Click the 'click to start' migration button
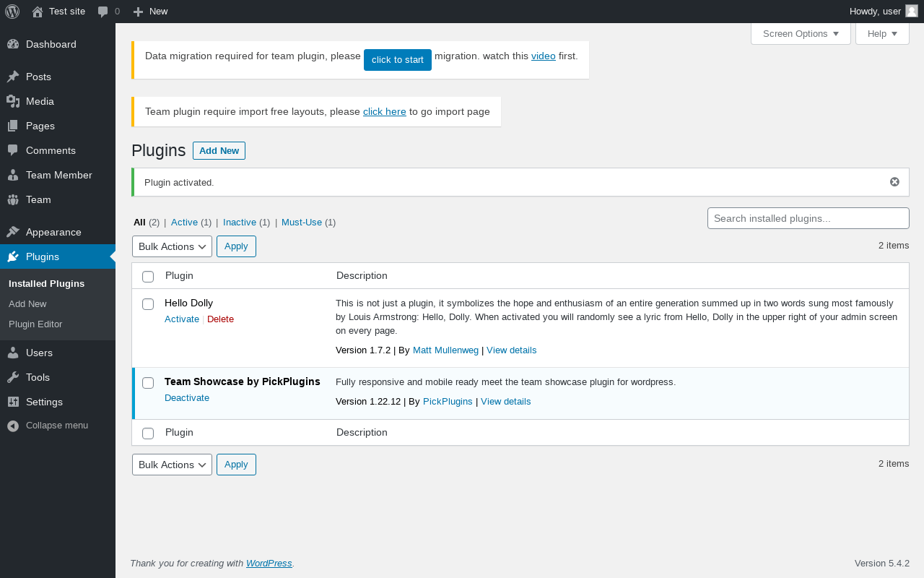This screenshot has width=924, height=578. tap(398, 60)
